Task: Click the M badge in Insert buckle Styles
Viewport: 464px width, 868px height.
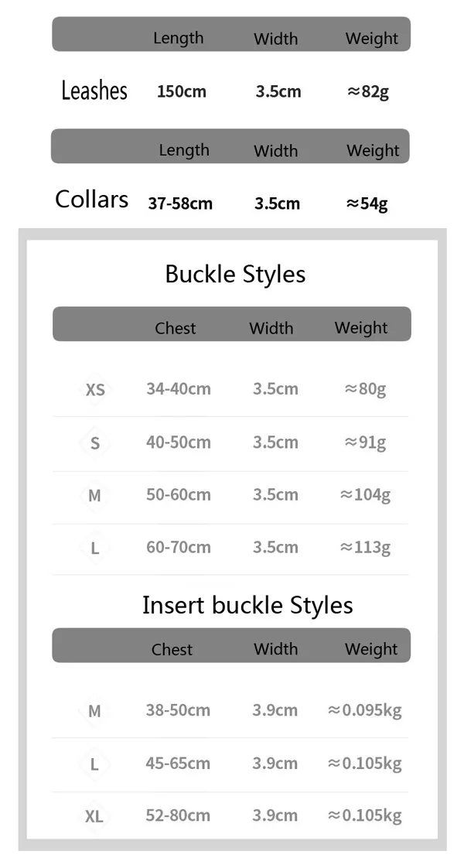Action: click(94, 711)
